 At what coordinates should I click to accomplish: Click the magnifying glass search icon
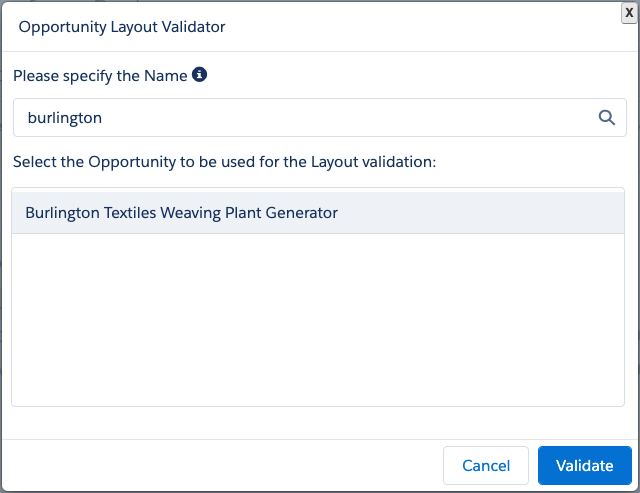pyautogui.click(x=606, y=117)
